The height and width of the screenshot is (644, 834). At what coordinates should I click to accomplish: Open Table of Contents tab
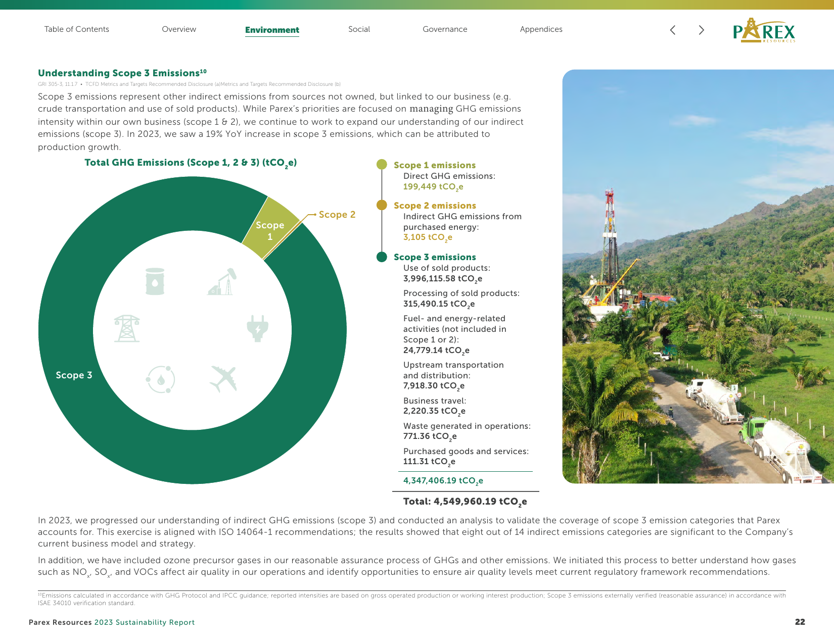pos(77,29)
